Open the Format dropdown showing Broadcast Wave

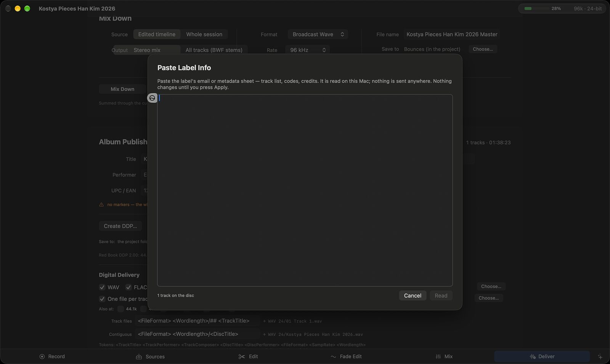[318, 34]
